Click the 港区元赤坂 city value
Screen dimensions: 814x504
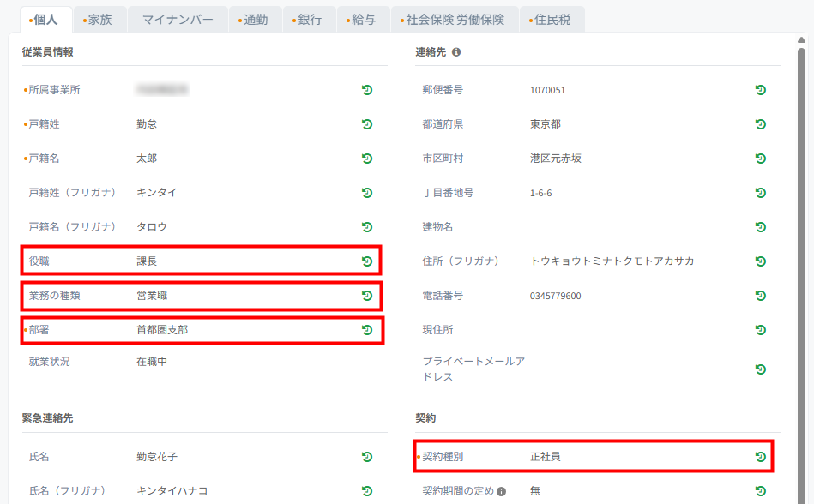tap(556, 159)
